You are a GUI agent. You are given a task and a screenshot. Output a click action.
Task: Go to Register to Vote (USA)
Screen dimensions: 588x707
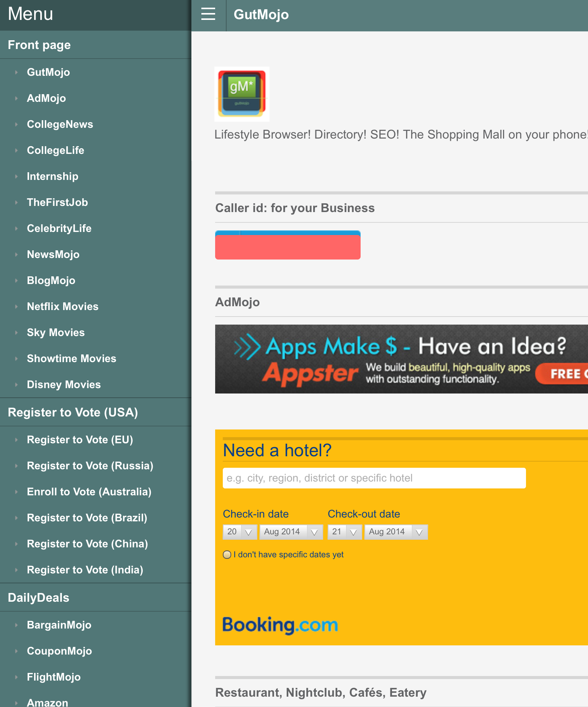[73, 412]
